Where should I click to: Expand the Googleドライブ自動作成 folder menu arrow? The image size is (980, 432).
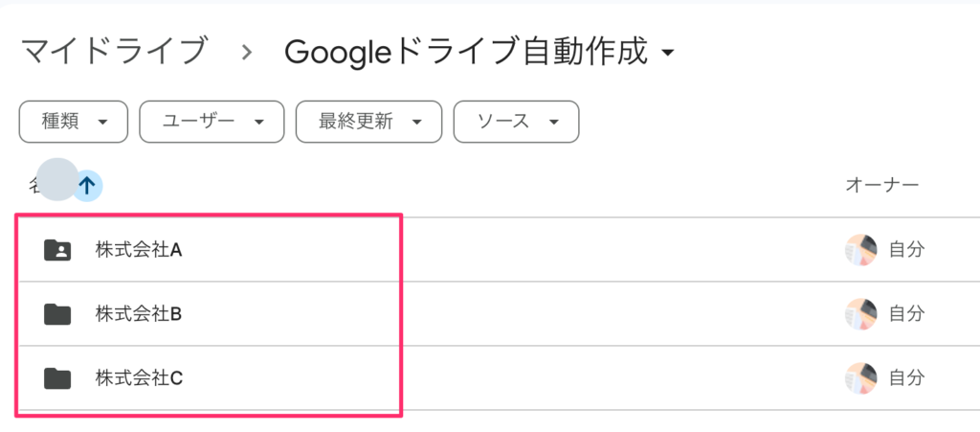669,54
